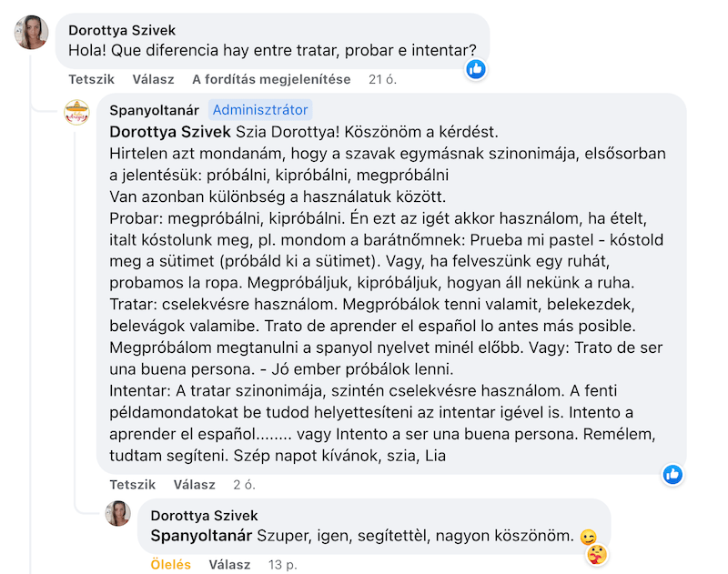
Task: Open the Spanyoltanár author name link
Action: [x=154, y=110]
